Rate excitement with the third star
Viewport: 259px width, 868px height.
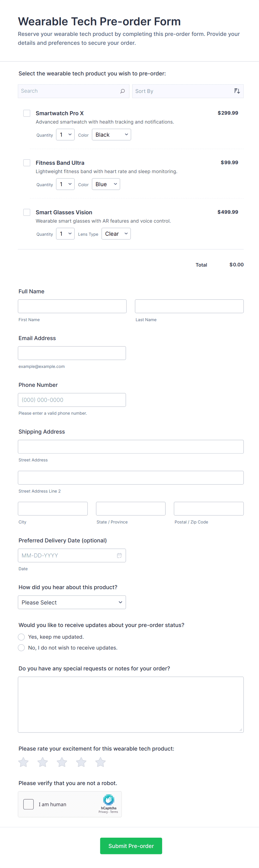[x=62, y=762]
